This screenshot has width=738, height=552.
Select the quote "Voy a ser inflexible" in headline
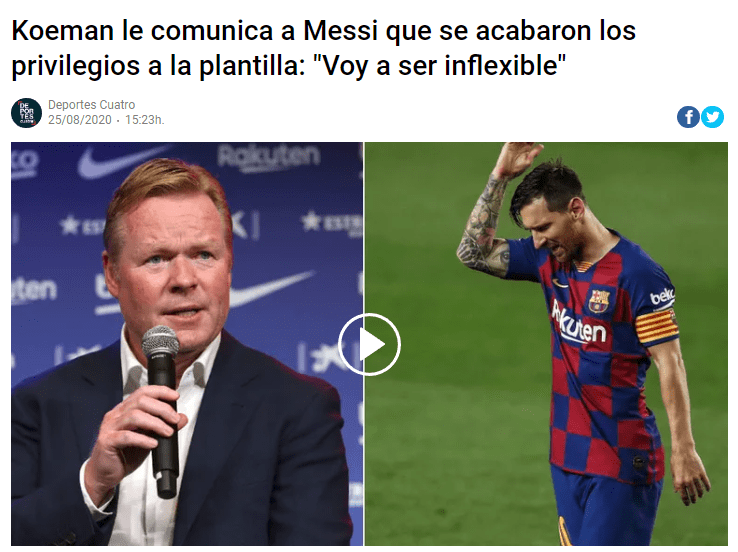coord(439,65)
